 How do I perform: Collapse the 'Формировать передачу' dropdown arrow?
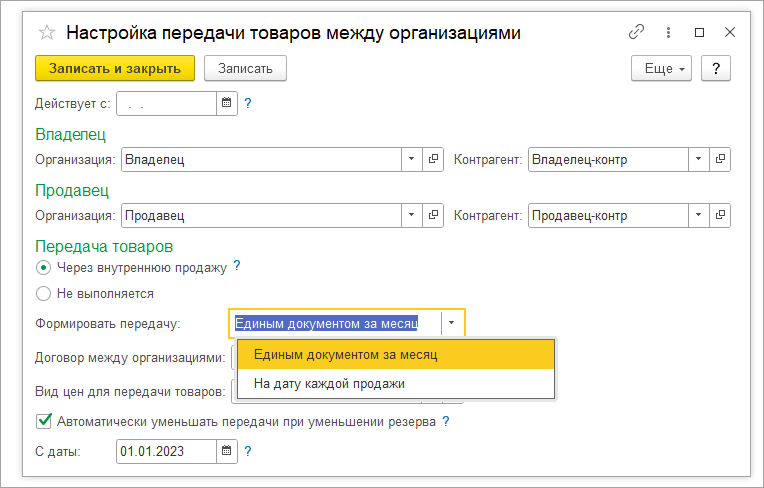pyautogui.click(x=453, y=323)
